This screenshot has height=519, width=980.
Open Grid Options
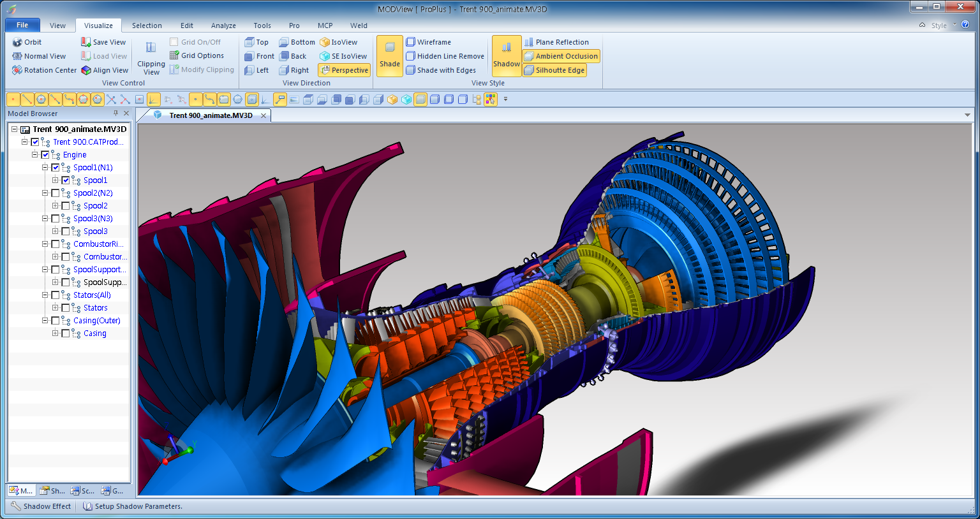pyautogui.click(x=197, y=55)
